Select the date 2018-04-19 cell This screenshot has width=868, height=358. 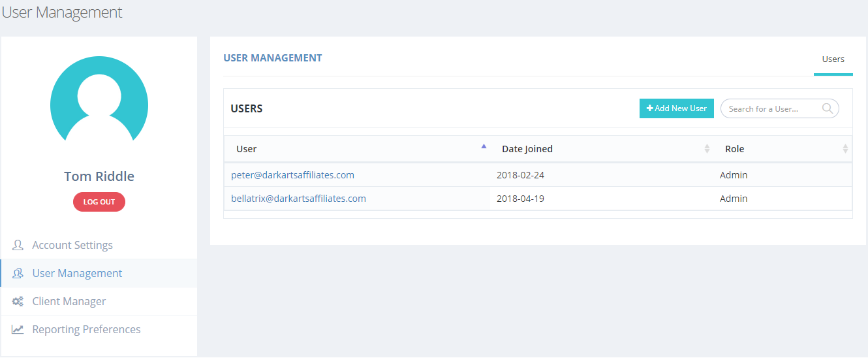[520, 199]
